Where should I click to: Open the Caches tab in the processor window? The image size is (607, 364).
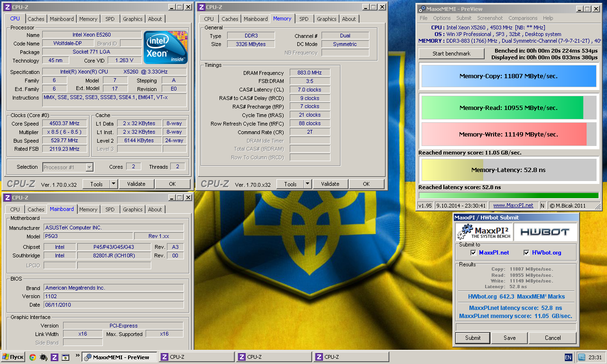click(x=36, y=19)
